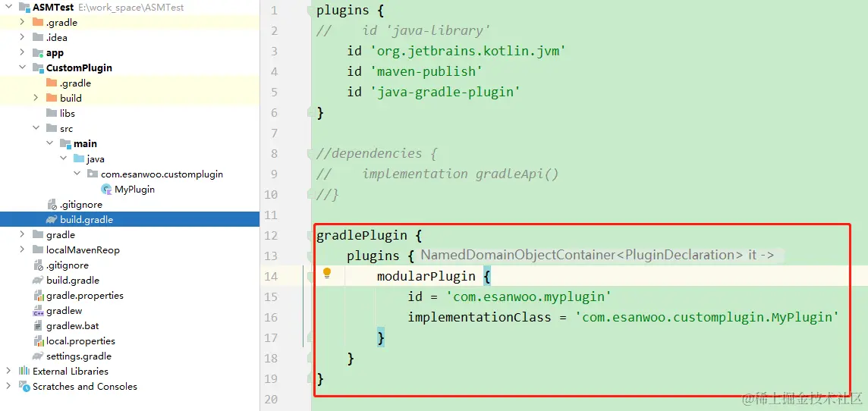Click the root build.gradle elephant icon
This screenshot has width=868, height=411.
pyautogui.click(x=38, y=281)
